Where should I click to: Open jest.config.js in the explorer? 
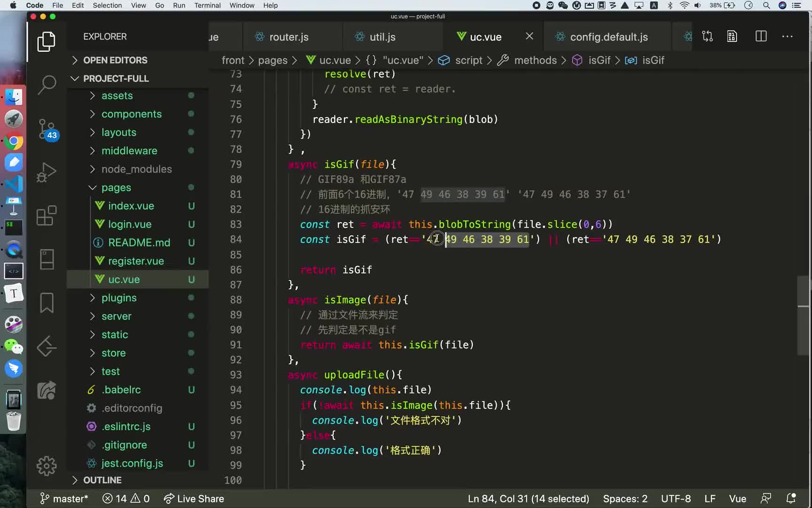pyautogui.click(x=132, y=463)
